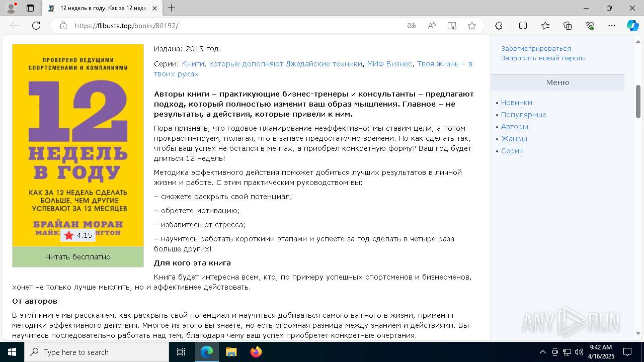Click the 'Меню' sidebar heading
644x362 pixels.
pyautogui.click(x=557, y=82)
